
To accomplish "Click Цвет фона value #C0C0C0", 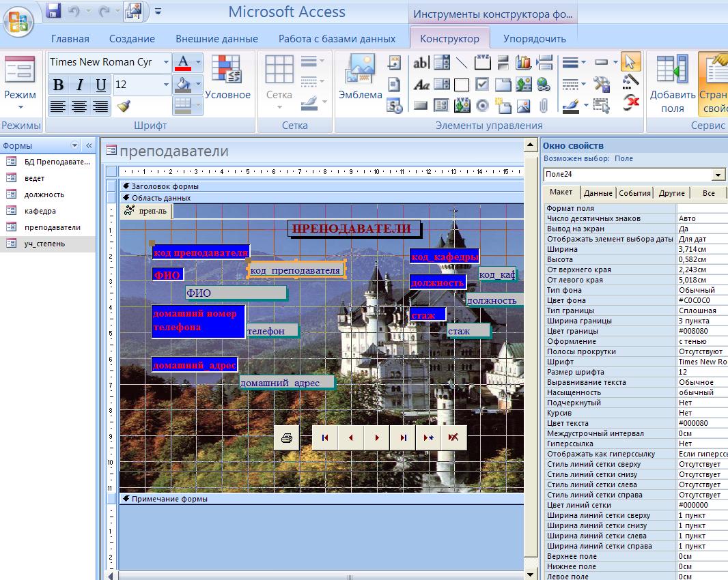I will [701, 300].
